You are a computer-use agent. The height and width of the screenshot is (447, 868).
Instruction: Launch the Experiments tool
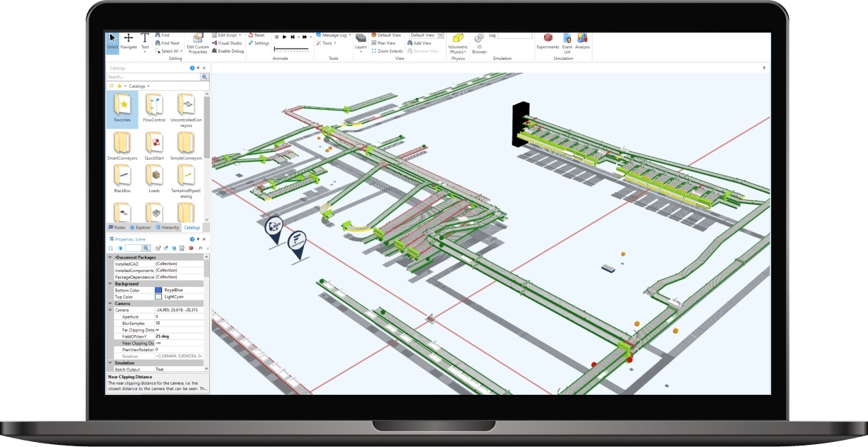coord(548,41)
